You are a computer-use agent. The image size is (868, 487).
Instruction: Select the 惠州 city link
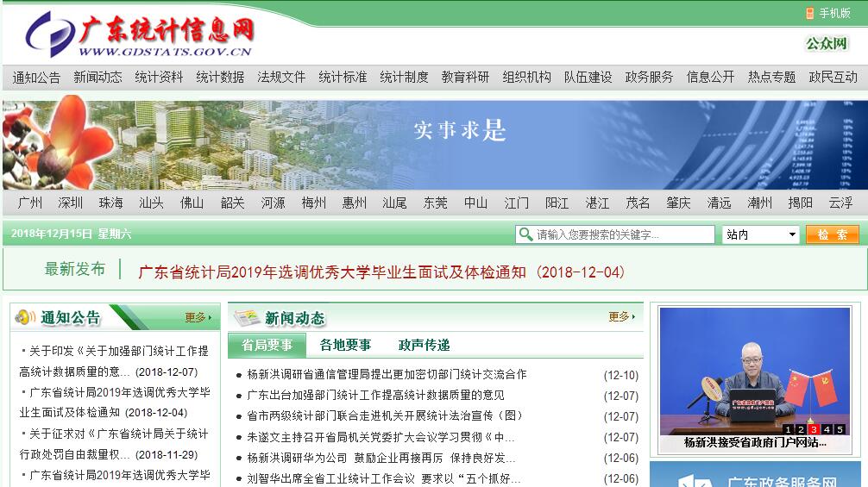355,203
